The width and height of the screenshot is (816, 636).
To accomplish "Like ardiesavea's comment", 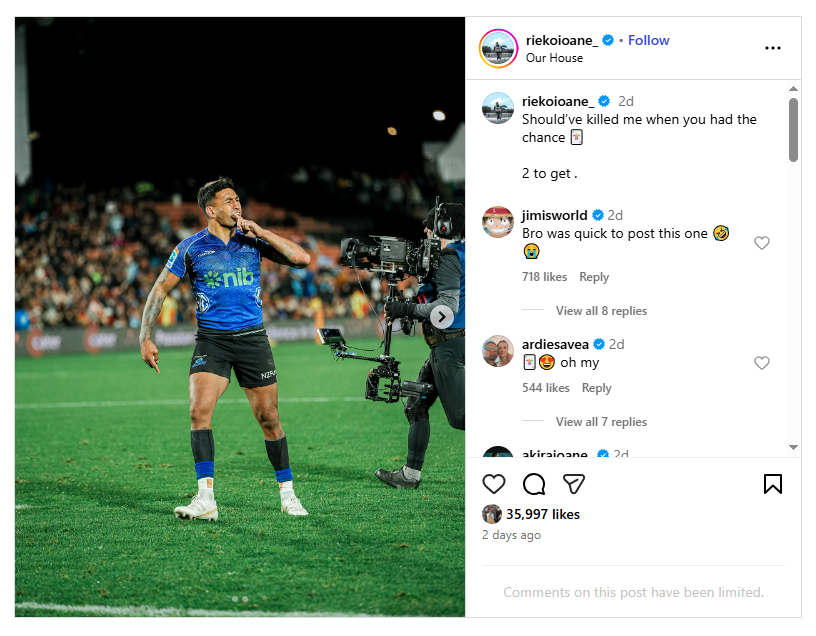I will [x=762, y=363].
